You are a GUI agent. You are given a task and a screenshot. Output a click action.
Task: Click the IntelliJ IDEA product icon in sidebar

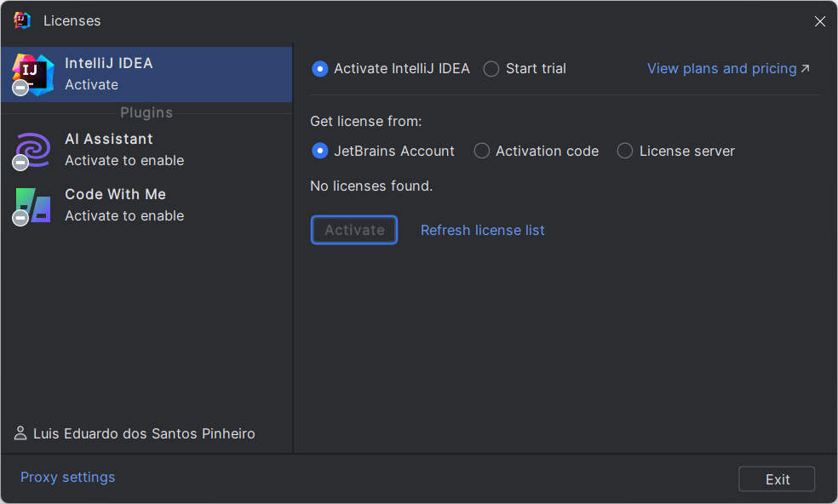click(x=32, y=73)
